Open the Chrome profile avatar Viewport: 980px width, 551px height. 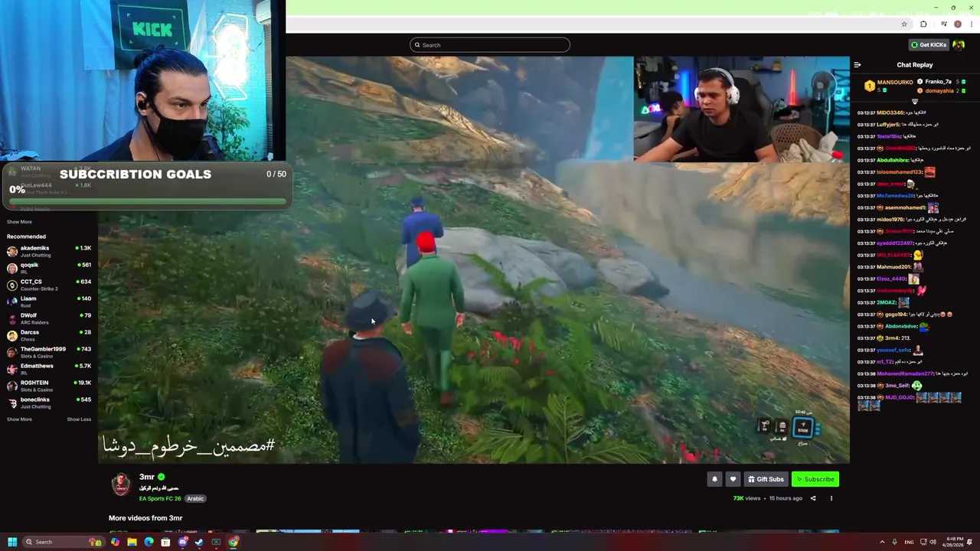(957, 24)
